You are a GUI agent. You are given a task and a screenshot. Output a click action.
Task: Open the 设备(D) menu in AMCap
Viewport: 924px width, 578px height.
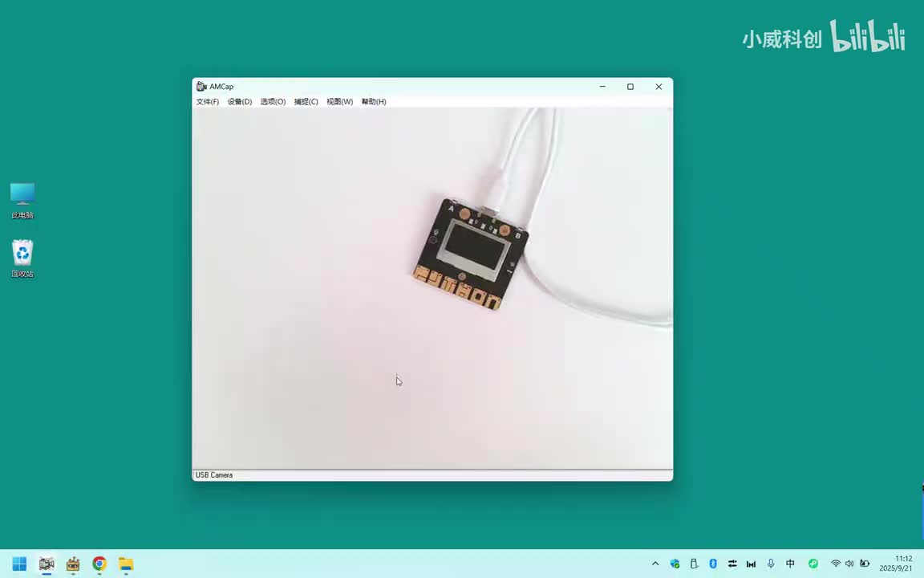tap(240, 102)
